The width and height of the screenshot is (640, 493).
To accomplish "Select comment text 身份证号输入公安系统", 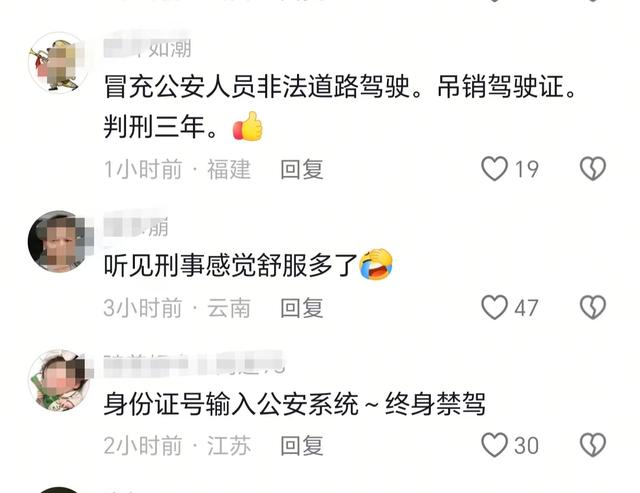I will (x=231, y=404).
